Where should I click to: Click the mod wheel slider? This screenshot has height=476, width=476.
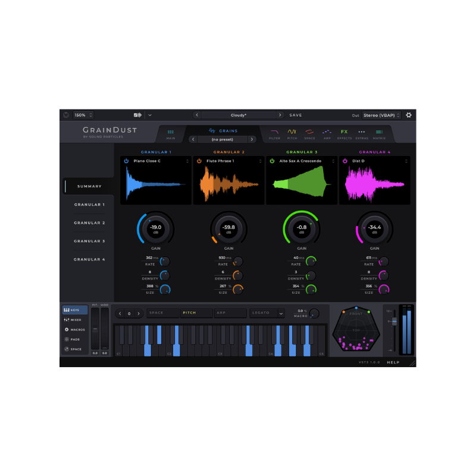tap(105, 329)
